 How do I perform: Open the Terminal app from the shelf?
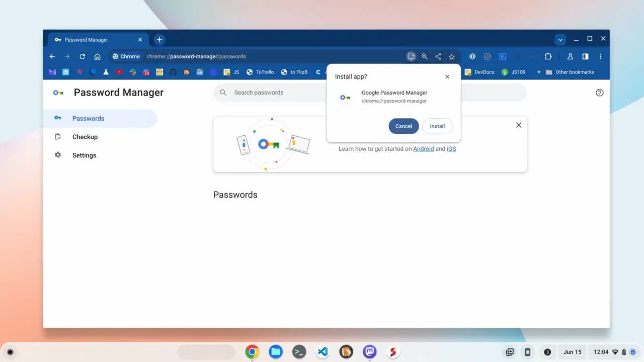(x=299, y=352)
